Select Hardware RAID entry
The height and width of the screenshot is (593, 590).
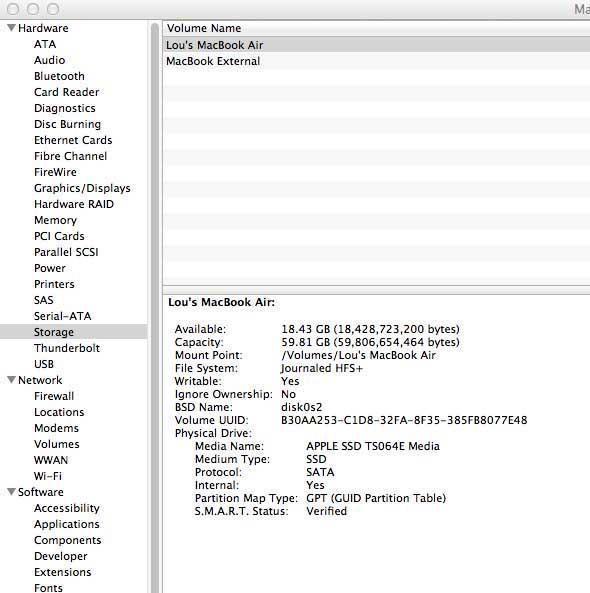coord(74,204)
